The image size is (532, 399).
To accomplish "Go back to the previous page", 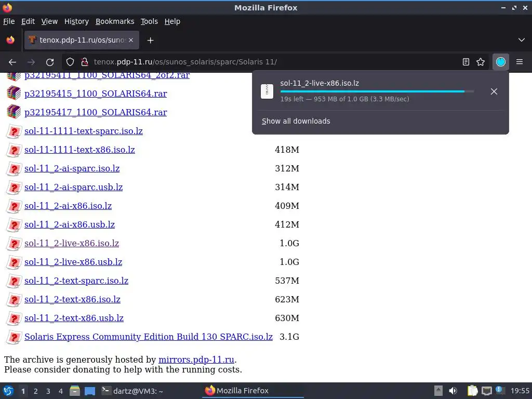I will 12,62.
